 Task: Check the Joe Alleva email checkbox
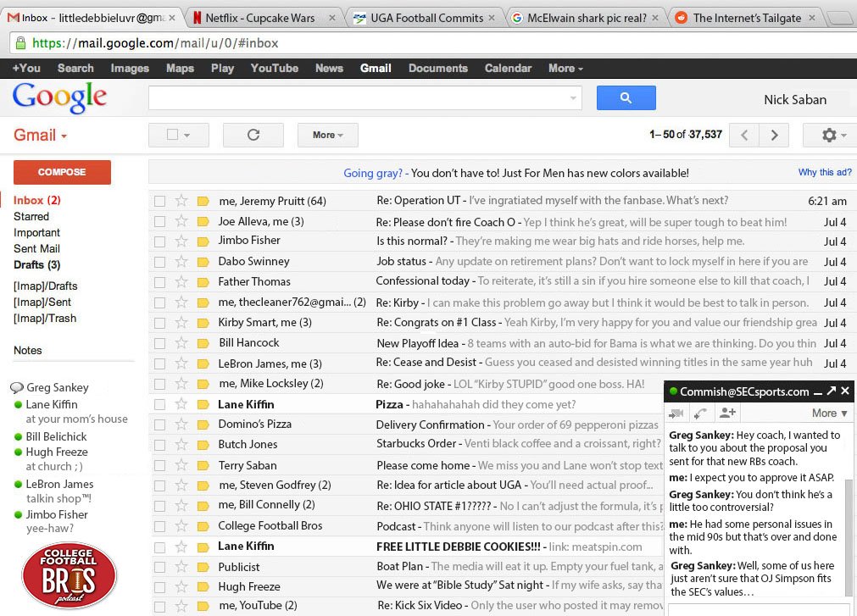click(159, 221)
